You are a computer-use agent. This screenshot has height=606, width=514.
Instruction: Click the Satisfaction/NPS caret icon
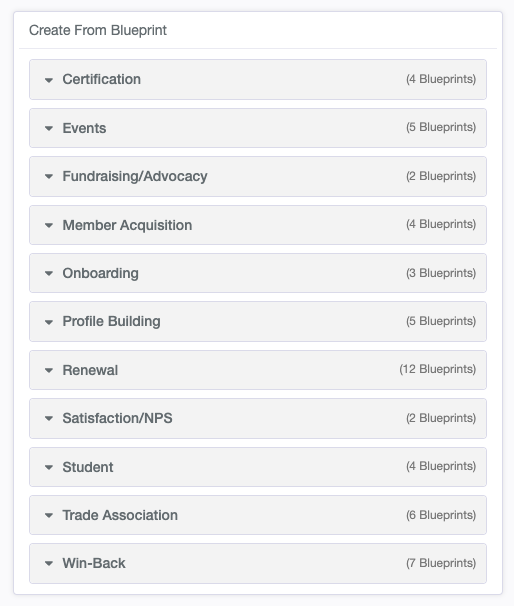pyautogui.click(x=49, y=419)
